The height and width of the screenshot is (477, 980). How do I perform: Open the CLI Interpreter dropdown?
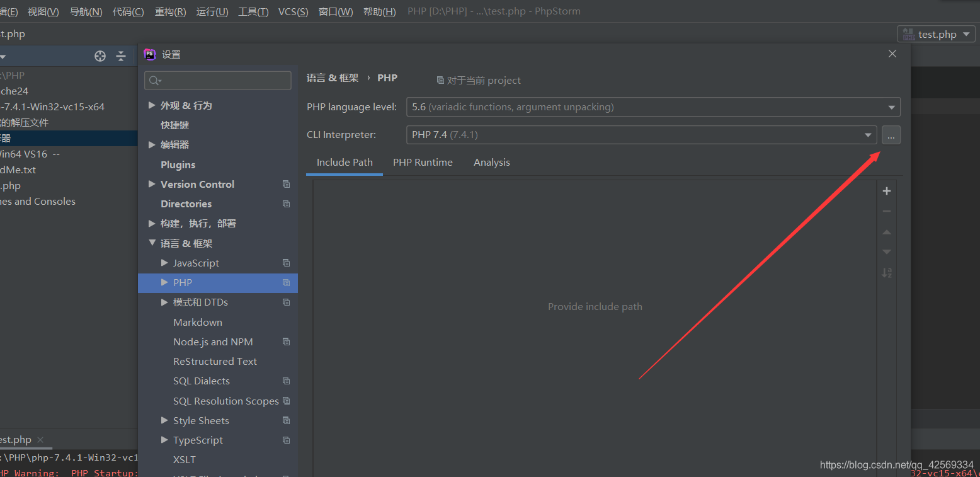(x=869, y=135)
